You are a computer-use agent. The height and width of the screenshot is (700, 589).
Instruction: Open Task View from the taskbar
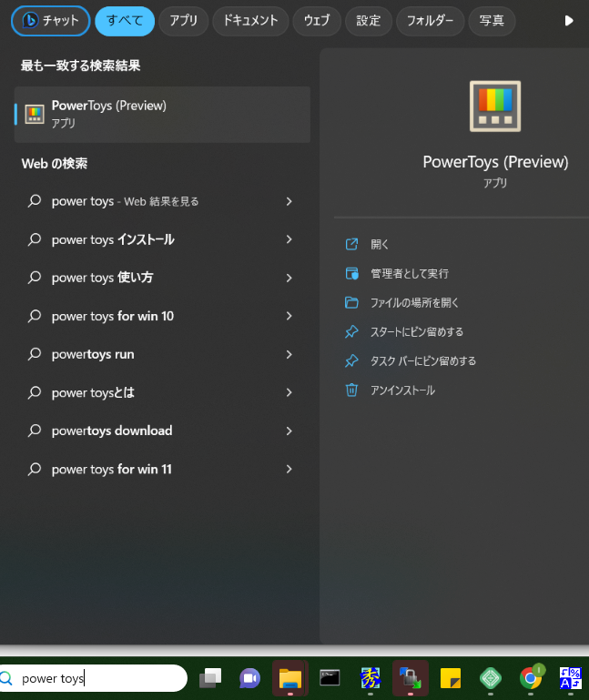coord(210,678)
